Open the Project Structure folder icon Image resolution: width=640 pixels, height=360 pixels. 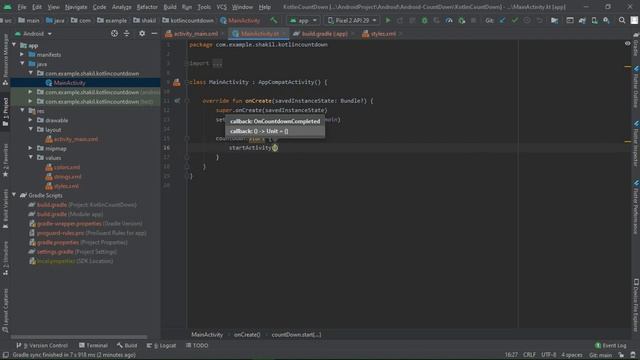coord(554,20)
